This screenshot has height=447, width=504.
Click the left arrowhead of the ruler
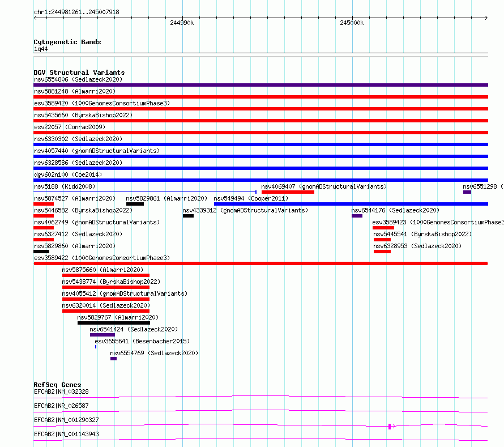35,18
